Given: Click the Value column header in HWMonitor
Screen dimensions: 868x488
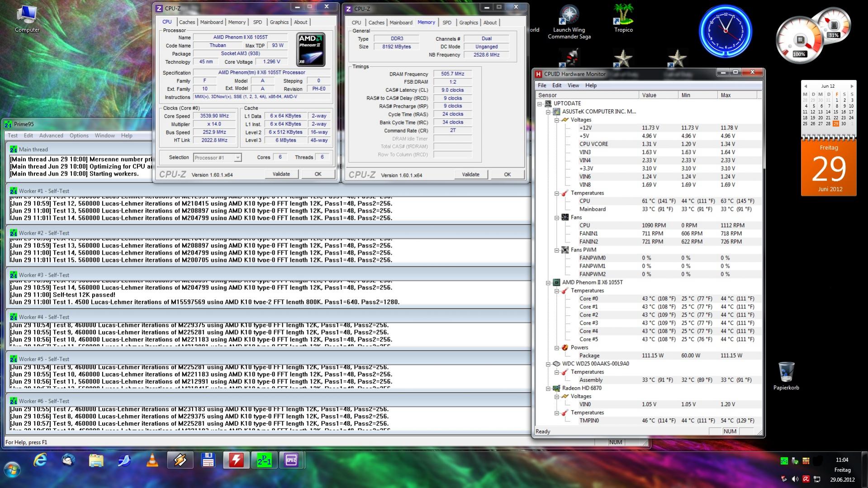Looking at the screenshot, I should click(658, 95).
